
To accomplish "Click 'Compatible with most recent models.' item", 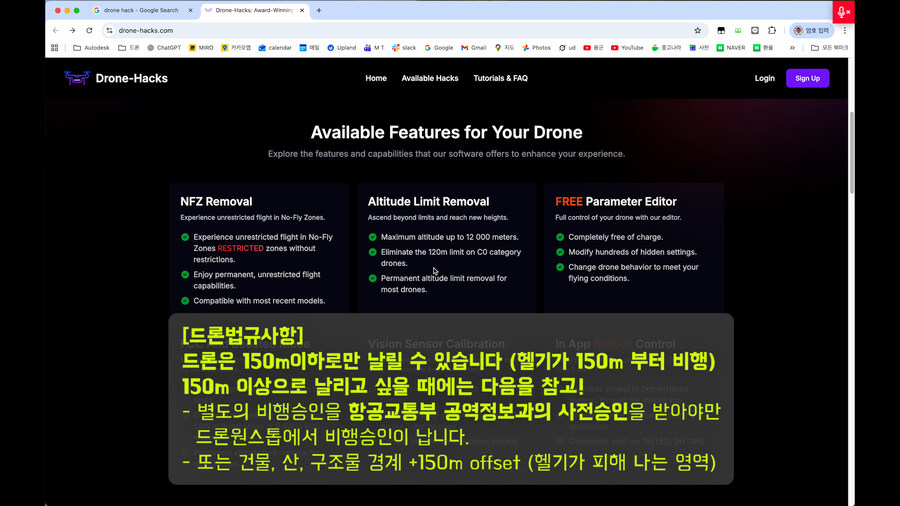I will 259,301.
